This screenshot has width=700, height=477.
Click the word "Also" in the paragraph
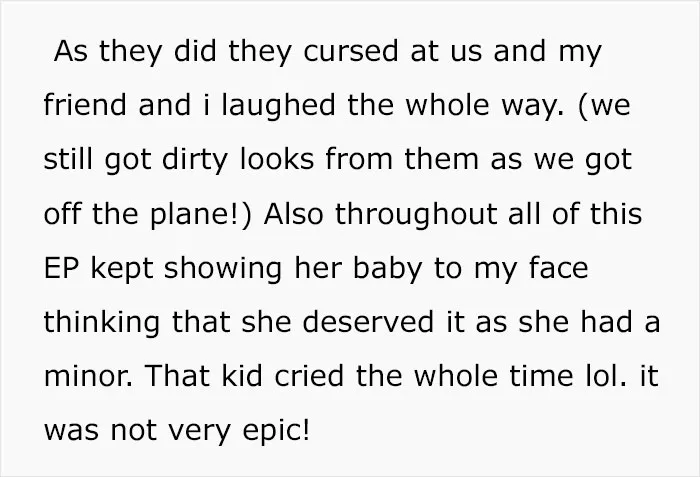tap(293, 213)
